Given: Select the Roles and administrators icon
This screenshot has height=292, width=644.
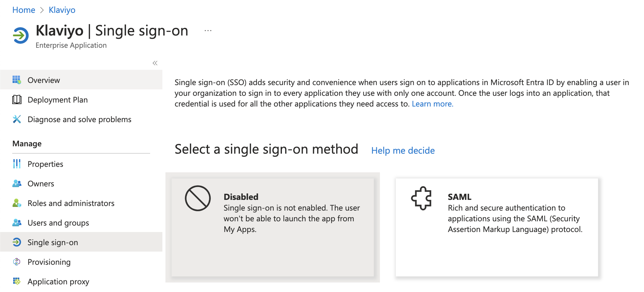Looking at the screenshot, I should pyautogui.click(x=17, y=203).
